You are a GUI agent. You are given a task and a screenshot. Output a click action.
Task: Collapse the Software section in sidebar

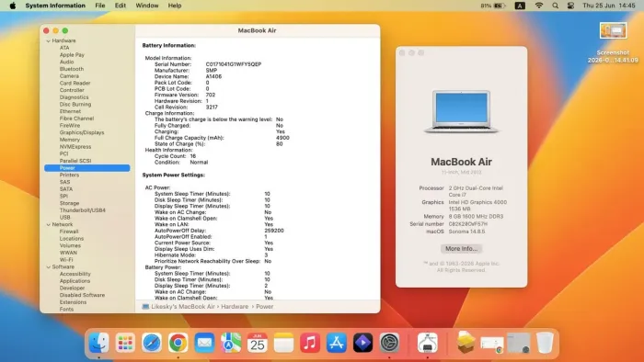(x=48, y=266)
